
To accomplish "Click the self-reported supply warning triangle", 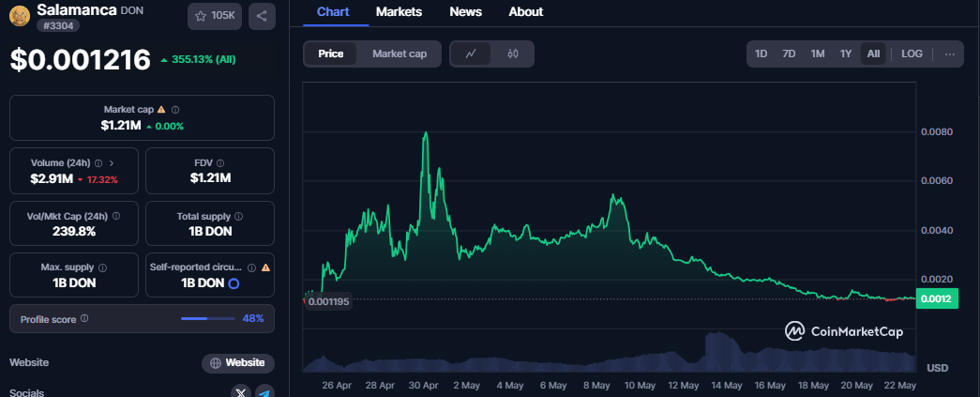I will click(265, 267).
